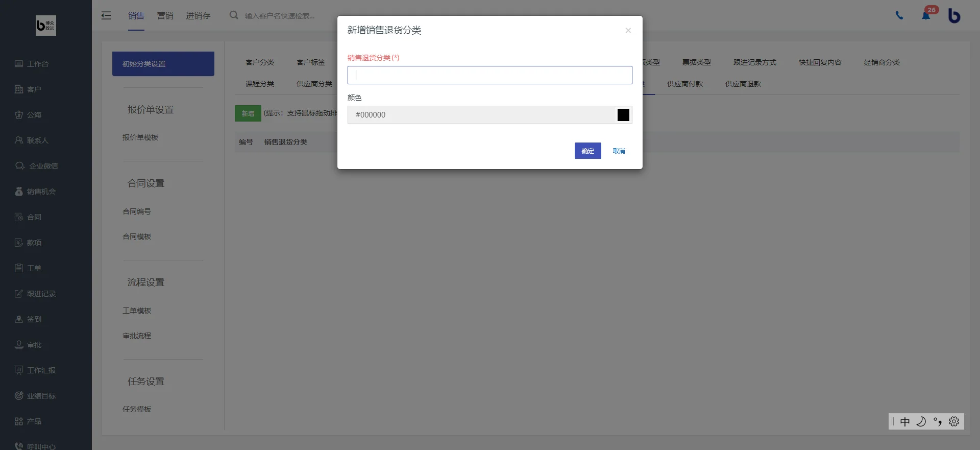Open 工作汇报 in the sidebar
980x450 pixels.
click(35, 370)
